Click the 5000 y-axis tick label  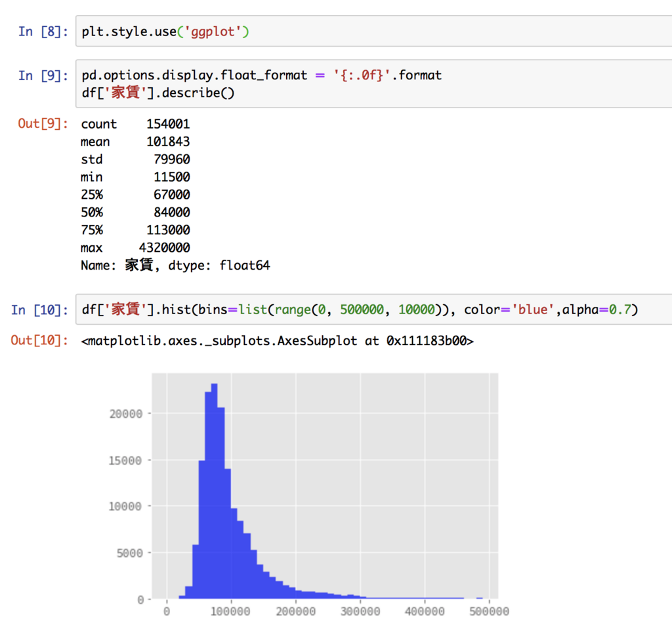coord(129,553)
